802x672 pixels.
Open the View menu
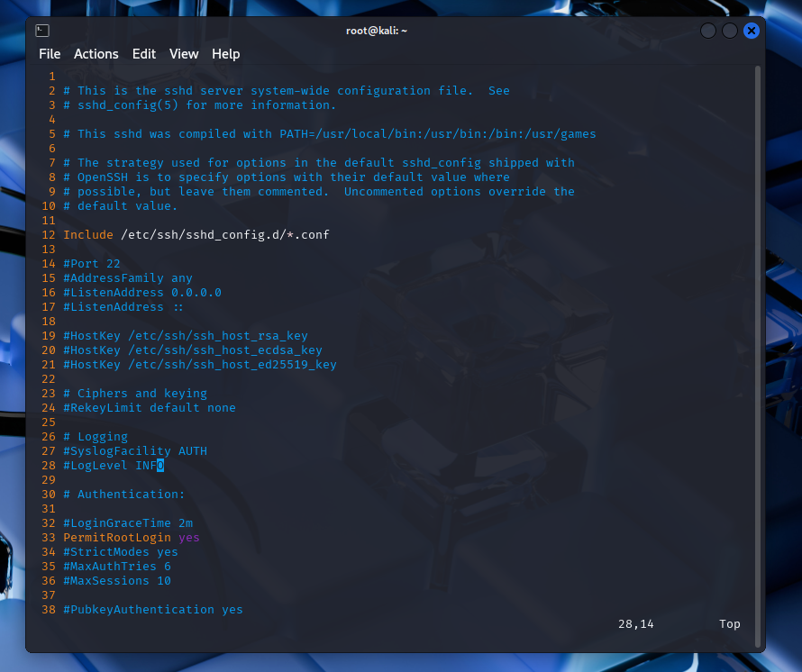coord(184,54)
